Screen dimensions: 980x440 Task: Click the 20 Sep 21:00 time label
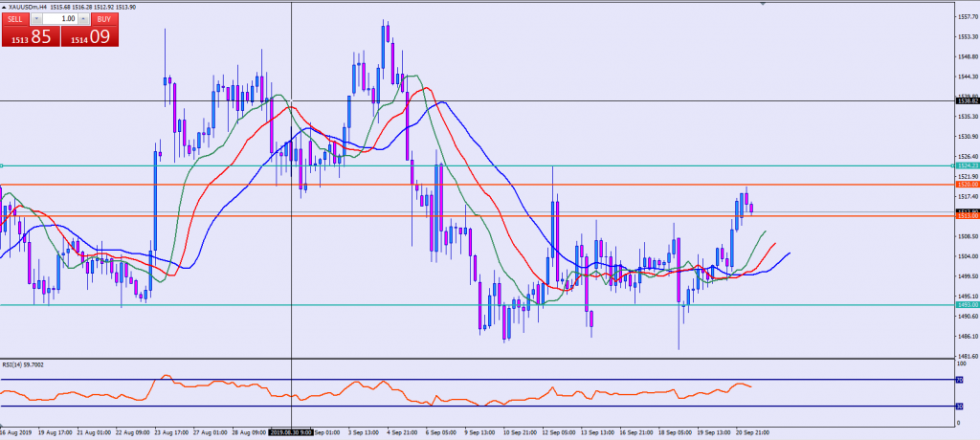pos(750,432)
